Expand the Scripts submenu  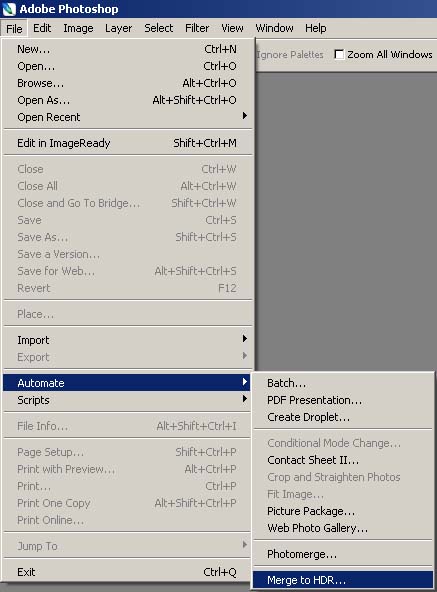127,400
